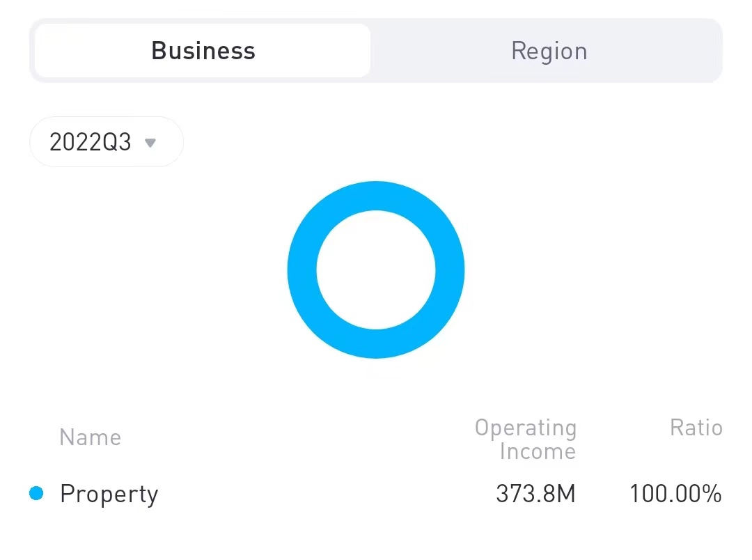Select the Property business name
The width and height of the screenshot is (752, 560).
(x=109, y=494)
